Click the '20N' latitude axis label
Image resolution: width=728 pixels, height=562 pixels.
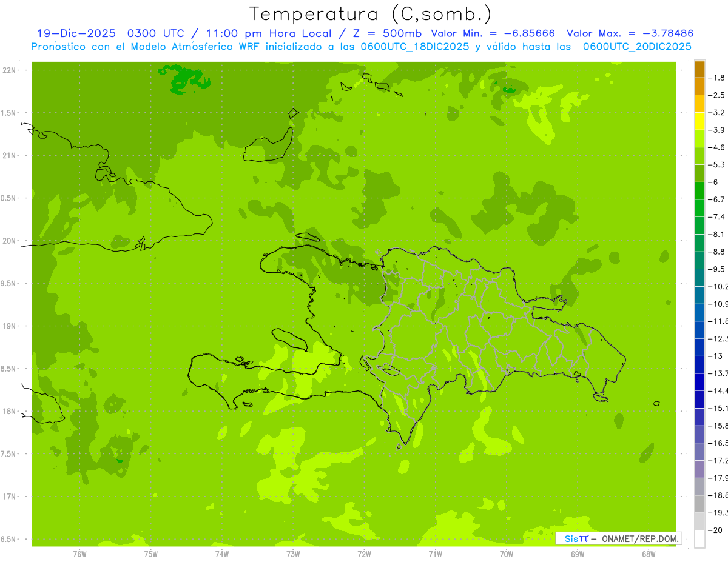coord(10,241)
